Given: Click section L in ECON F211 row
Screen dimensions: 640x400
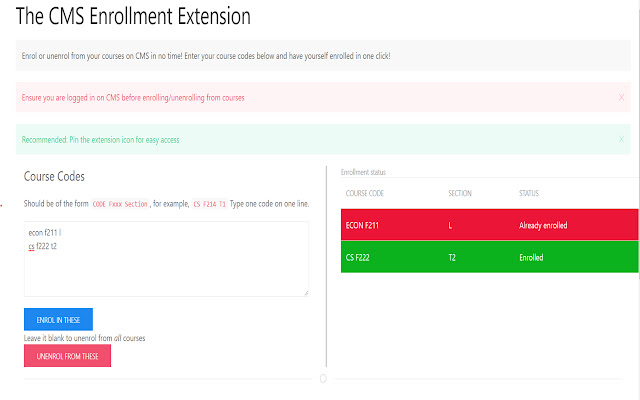Looking at the screenshot, I should (x=450, y=225).
